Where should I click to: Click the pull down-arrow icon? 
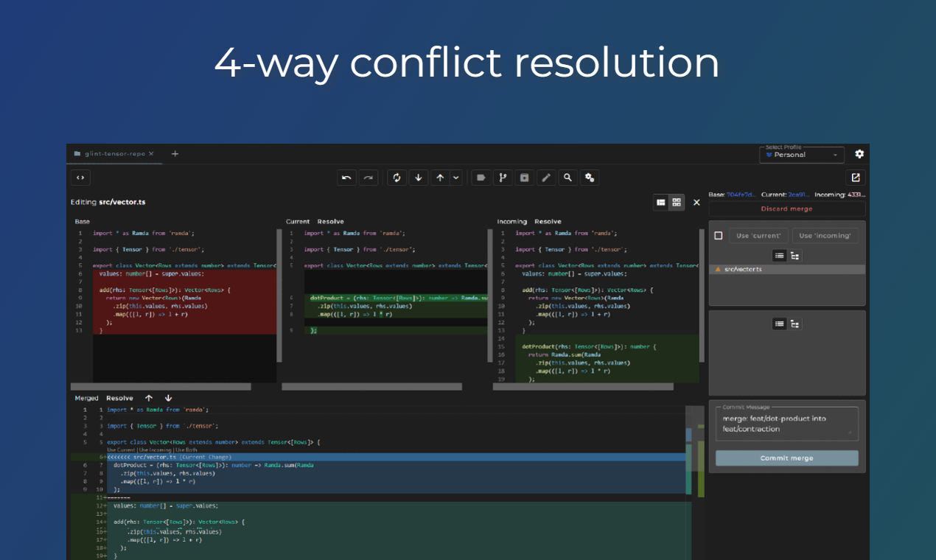point(419,178)
